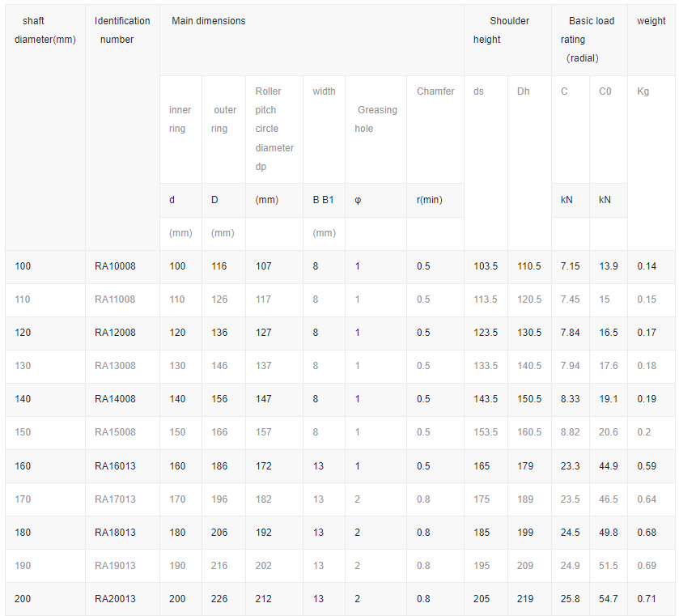Select the 'Greasing hole' subheader
679x616 pixels.
(x=376, y=119)
